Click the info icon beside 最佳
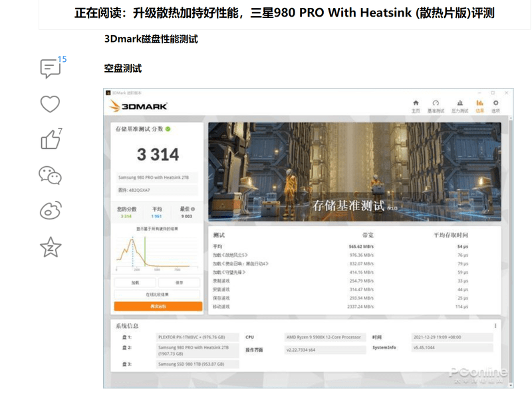The width and height of the screenshot is (532, 397). (x=193, y=209)
